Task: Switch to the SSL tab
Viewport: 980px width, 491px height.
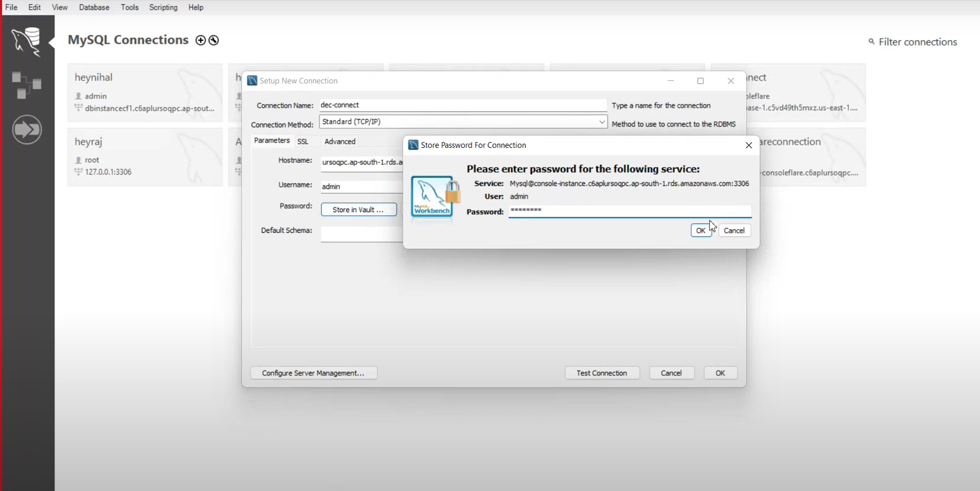Action: (303, 142)
